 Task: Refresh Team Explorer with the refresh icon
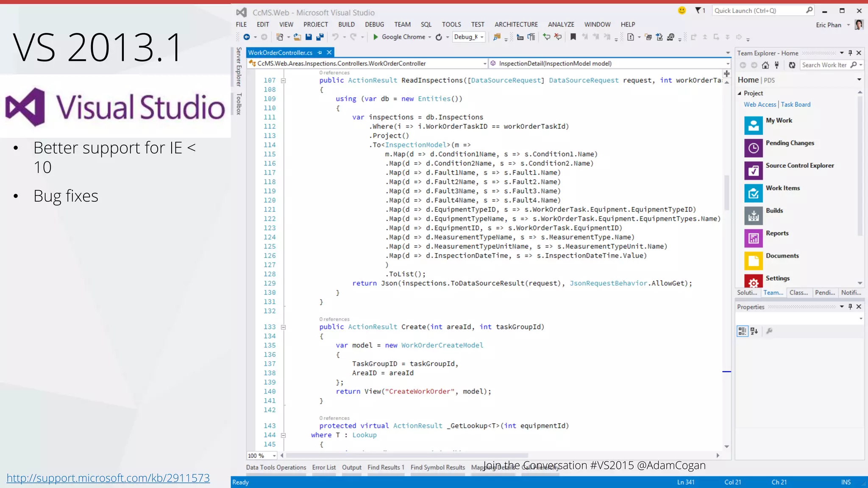(792, 65)
